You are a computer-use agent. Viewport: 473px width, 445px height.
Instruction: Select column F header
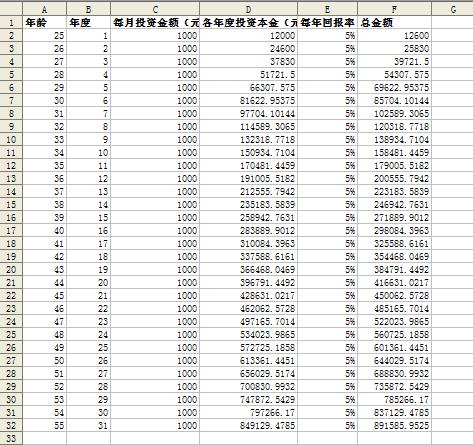point(394,9)
